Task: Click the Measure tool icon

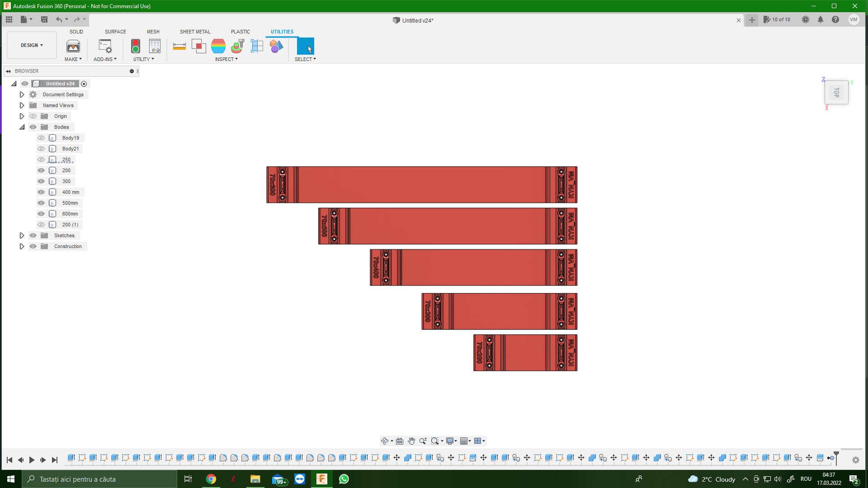Action: coord(179,46)
